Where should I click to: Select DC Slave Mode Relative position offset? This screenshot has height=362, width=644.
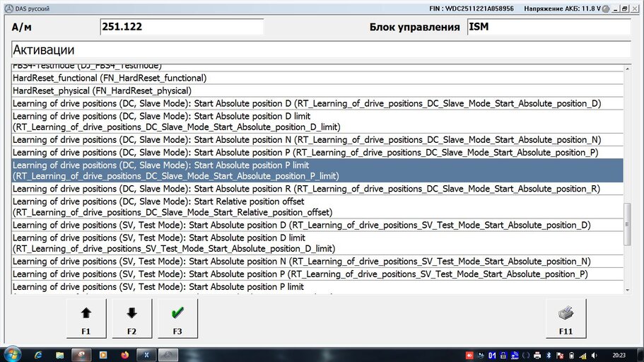point(317,206)
